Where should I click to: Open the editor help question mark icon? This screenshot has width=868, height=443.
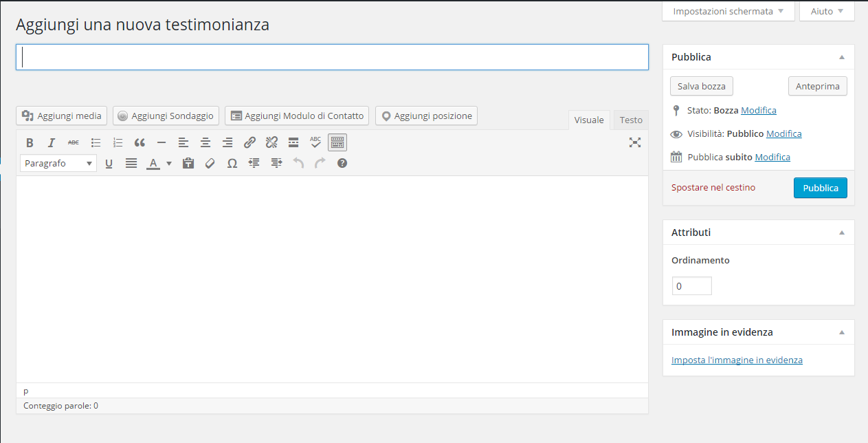342,163
